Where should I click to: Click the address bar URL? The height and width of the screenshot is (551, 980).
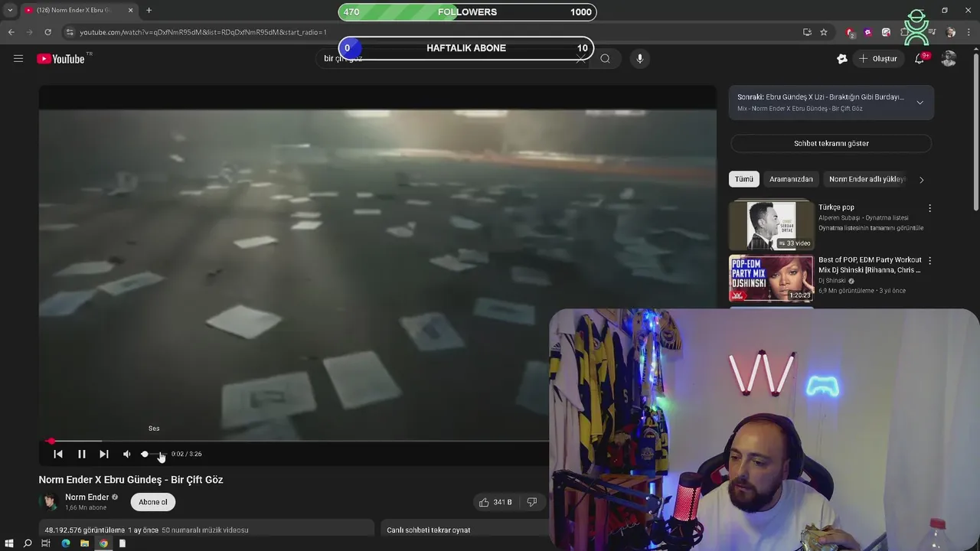click(203, 32)
